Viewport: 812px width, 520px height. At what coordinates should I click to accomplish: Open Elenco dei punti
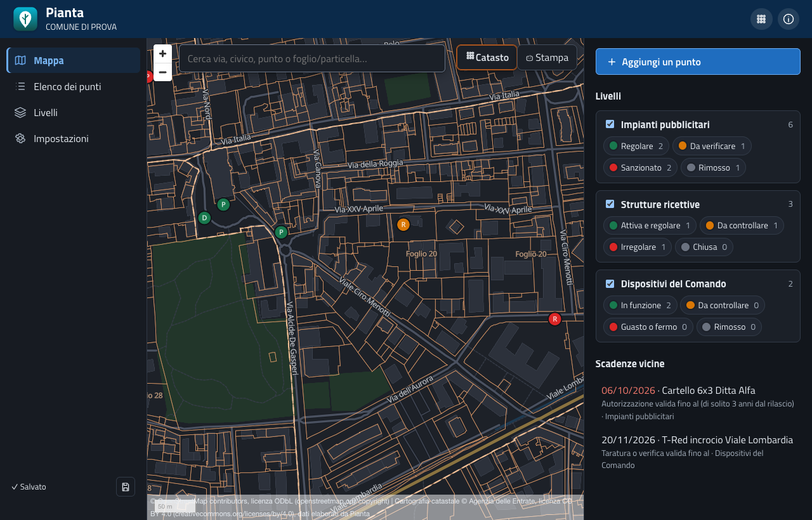pyautogui.click(x=74, y=86)
